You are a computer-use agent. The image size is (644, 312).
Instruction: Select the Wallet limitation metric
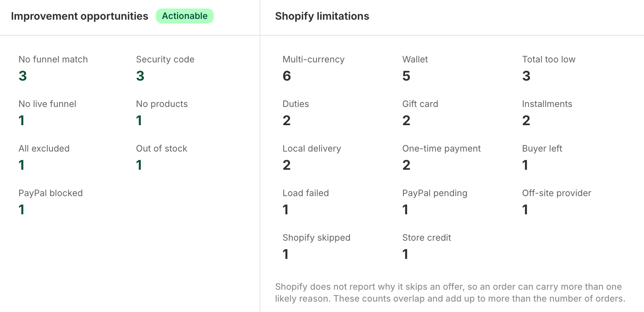tap(415, 68)
